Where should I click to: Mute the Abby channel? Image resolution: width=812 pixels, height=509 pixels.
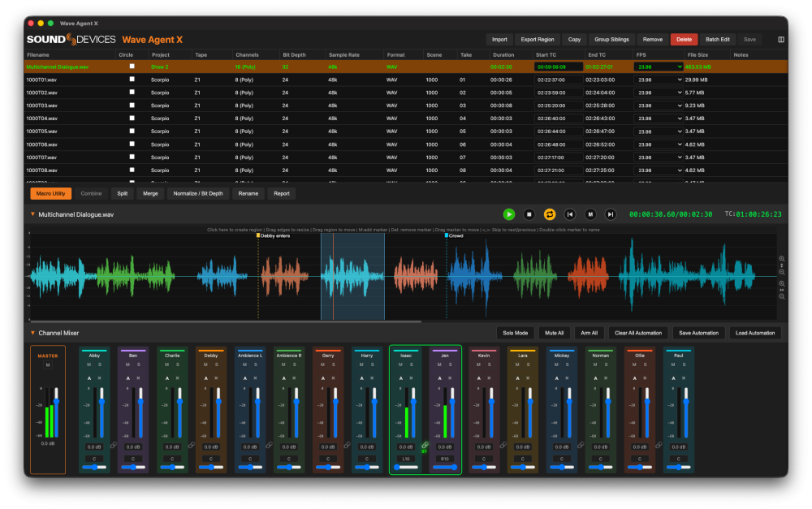coord(89,364)
